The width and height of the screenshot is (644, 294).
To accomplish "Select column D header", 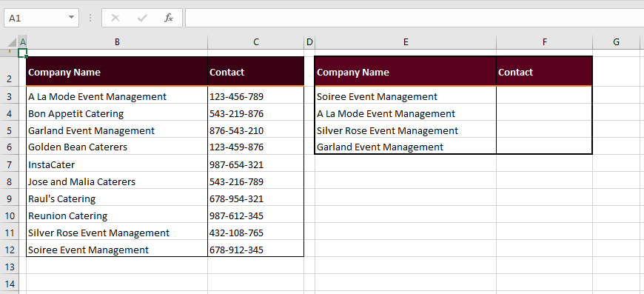I will [x=309, y=42].
